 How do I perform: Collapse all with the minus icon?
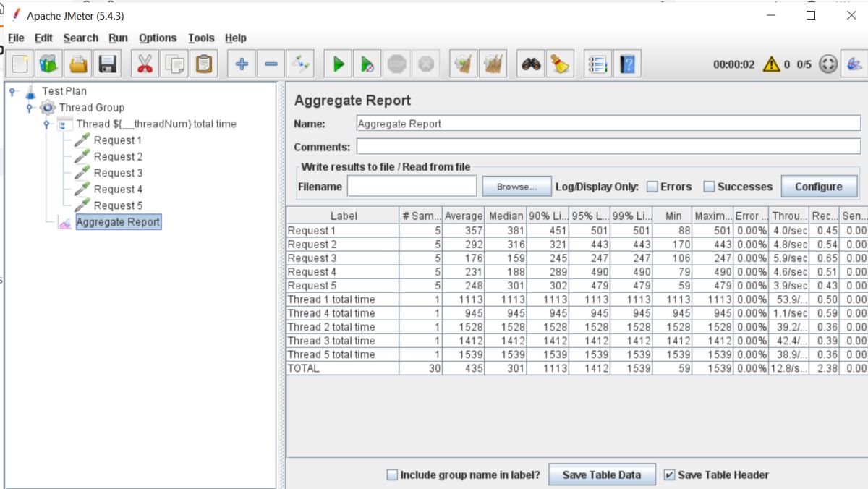click(271, 64)
